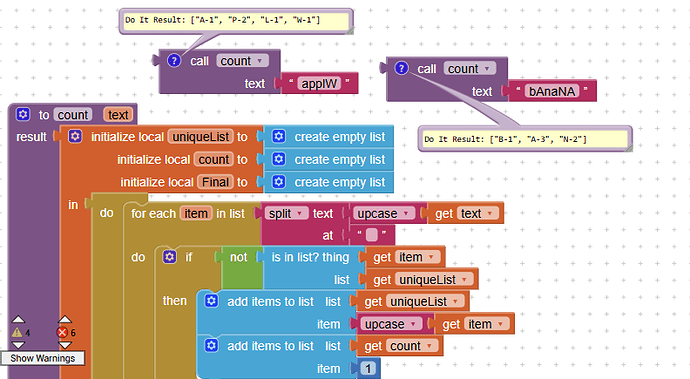The height and width of the screenshot is (379, 690).
Task: Click the number 1 block value
Action: (x=368, y=368)
